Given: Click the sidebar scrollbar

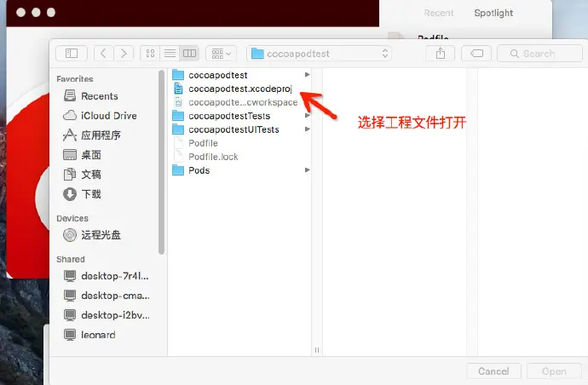Looking at the screenshot, I should click(x=162, y=162).
